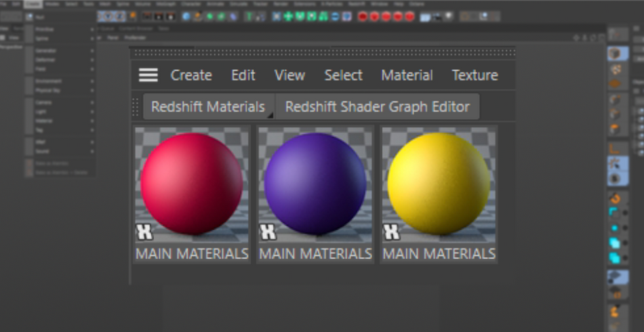Click the light blue floor icon in toolbar
Viewport: 644px width, 332px height.
(424, 17)
